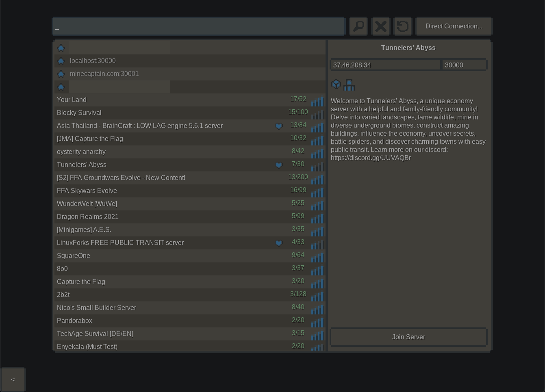
Task: Click the heart icon on Asia Thailand BrainCraft row
Action: click(278, 126)
